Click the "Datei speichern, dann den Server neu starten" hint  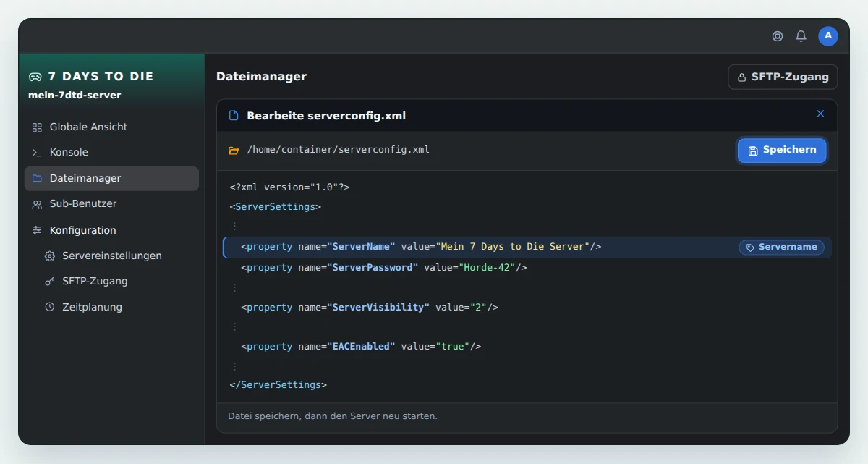click(x=333, y=416)
